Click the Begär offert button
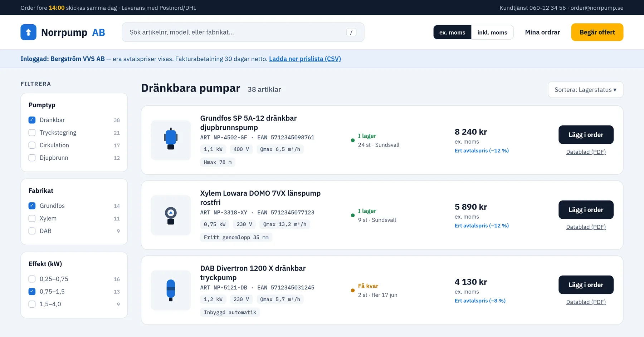Screen dimensions: 644x337 coord(597,32)
